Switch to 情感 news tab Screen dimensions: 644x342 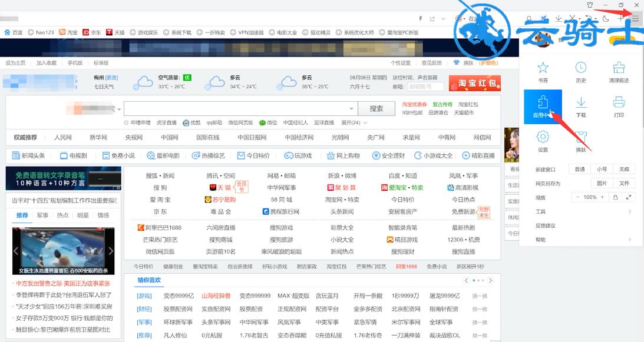pyautogui.click(x=103, y=215)
